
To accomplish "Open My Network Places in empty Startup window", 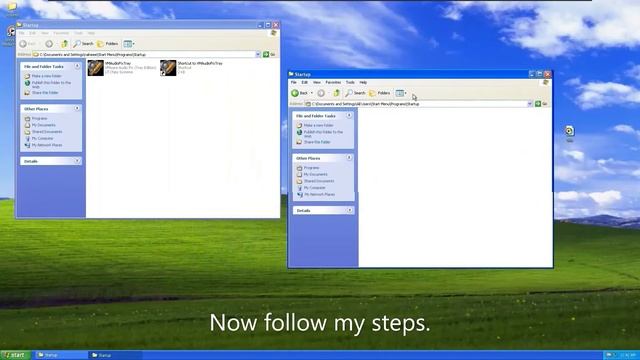I will 316,194.
